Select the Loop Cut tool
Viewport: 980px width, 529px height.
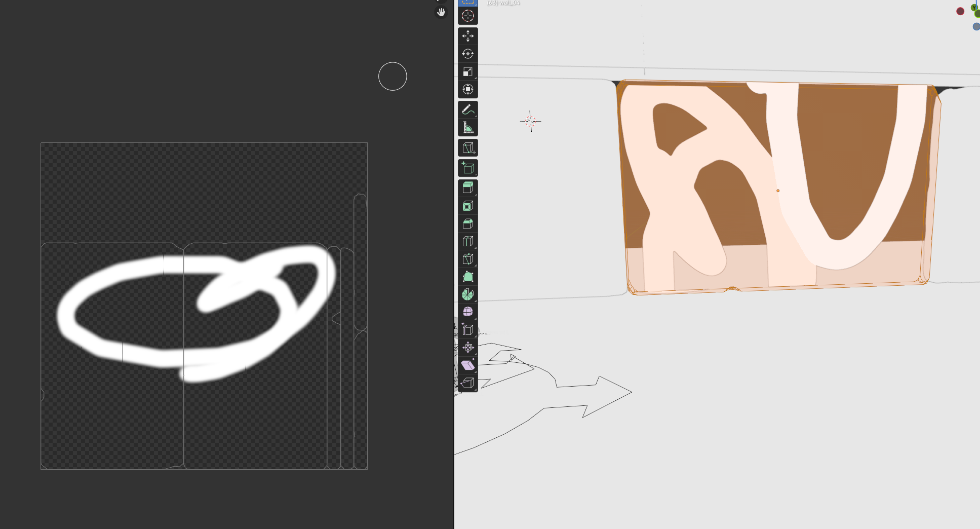coord(467,241)
